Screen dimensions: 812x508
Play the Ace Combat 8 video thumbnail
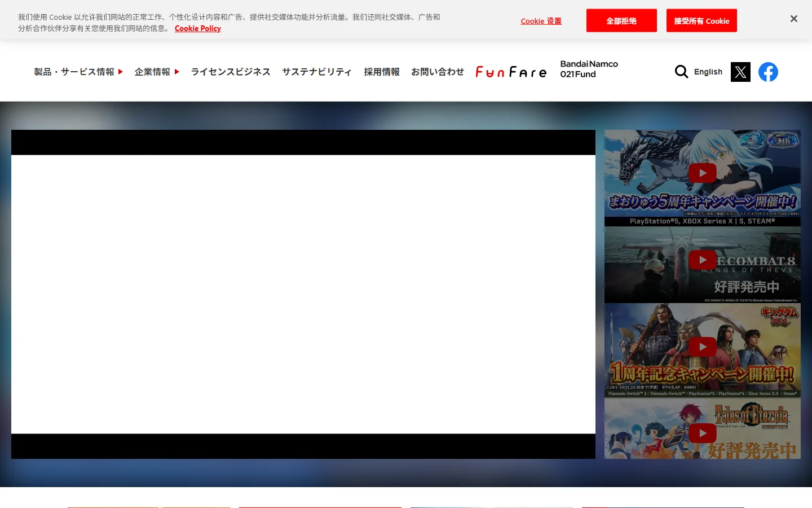coord(702,260)
